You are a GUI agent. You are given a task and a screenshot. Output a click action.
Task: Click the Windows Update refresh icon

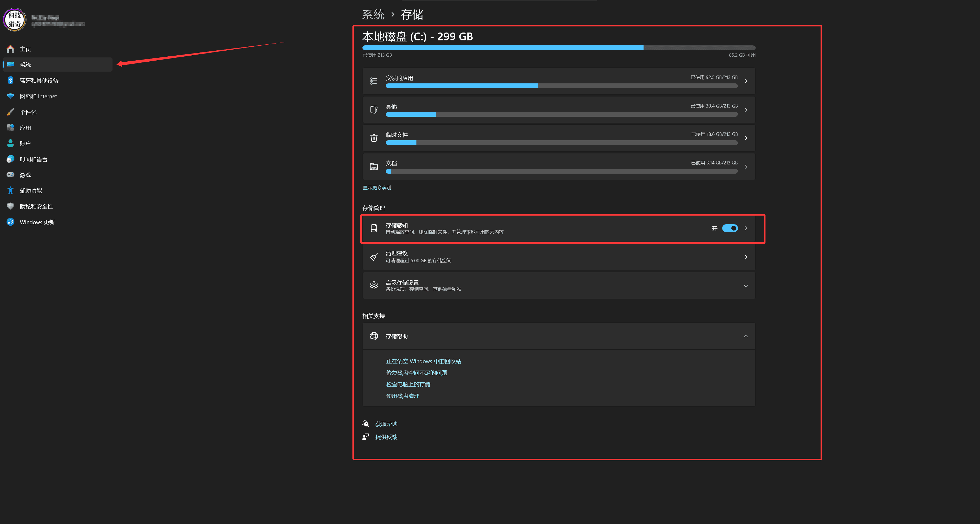pos(11,222)
